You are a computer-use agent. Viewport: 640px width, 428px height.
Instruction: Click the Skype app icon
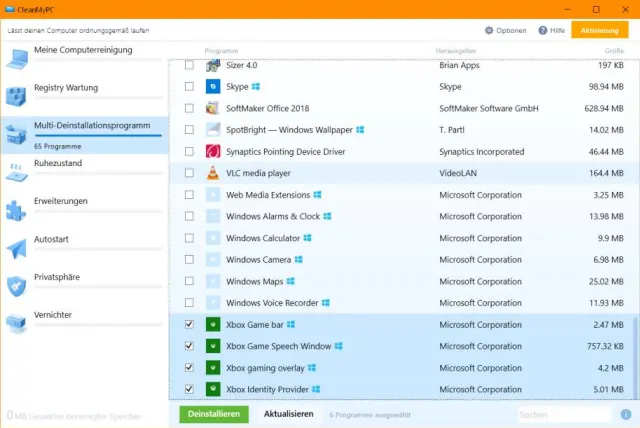click(x=213, y=87)
